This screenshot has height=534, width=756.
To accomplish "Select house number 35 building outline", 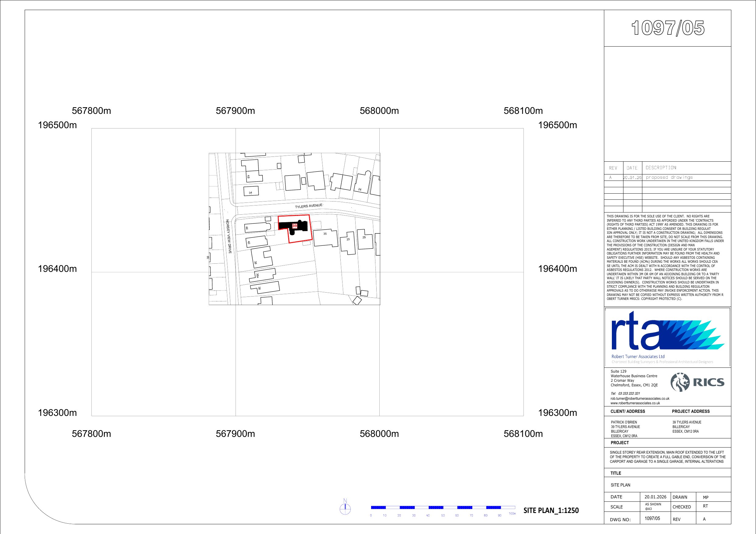I will (325, 238).
